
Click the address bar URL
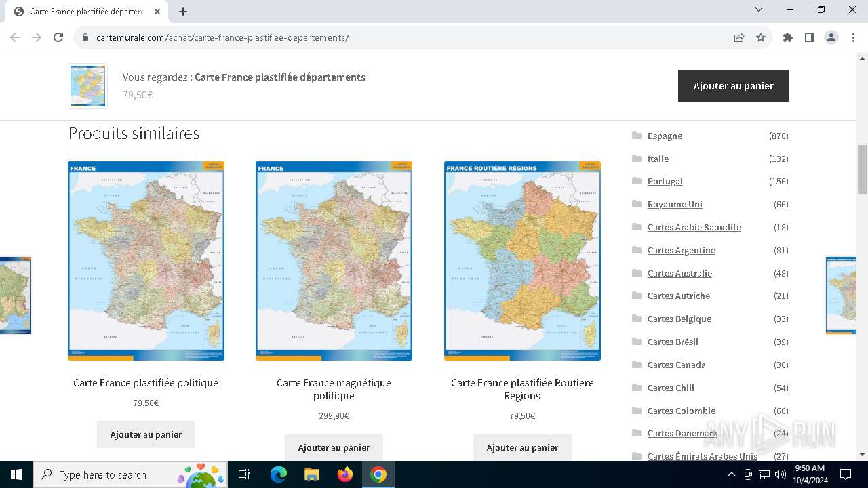(x=222, y=37)
